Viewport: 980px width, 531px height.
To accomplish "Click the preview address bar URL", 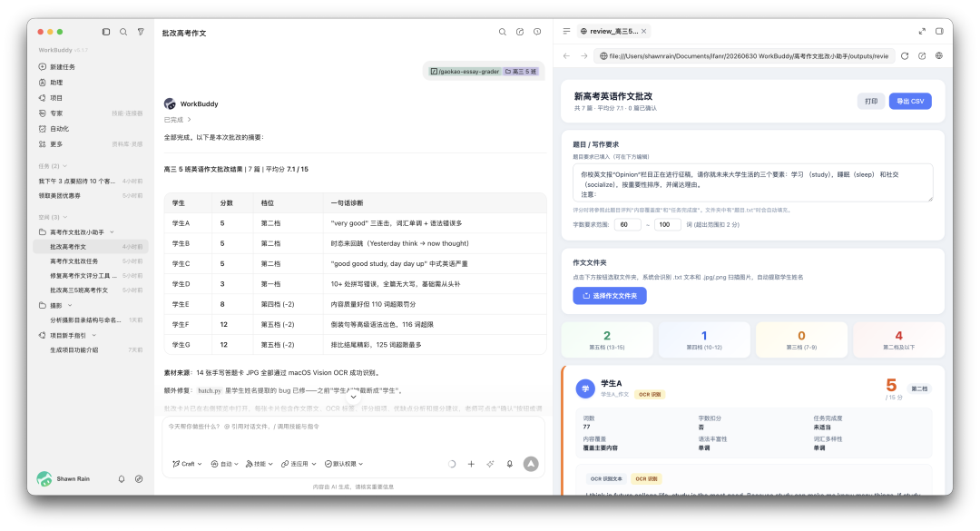I will point(744,56).
